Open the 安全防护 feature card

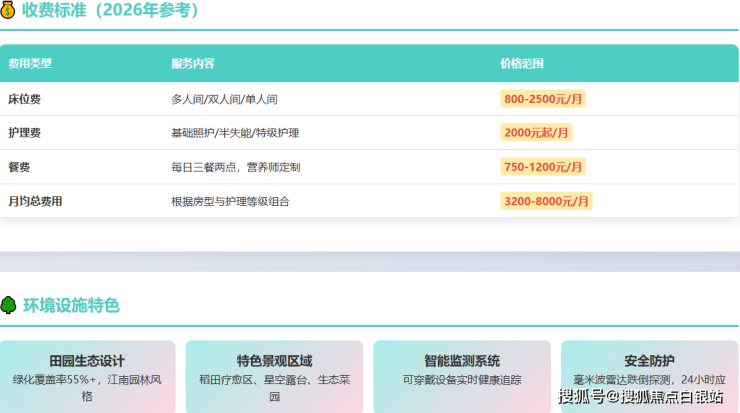click(649, 370)
